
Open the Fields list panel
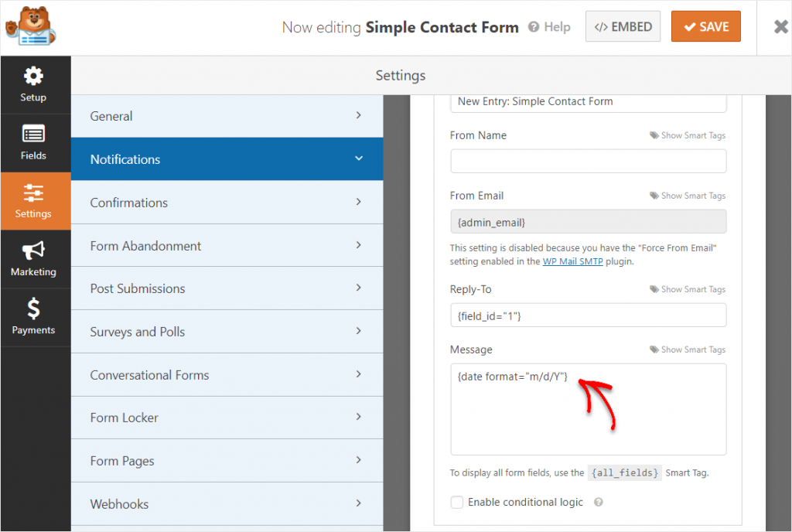33,143
